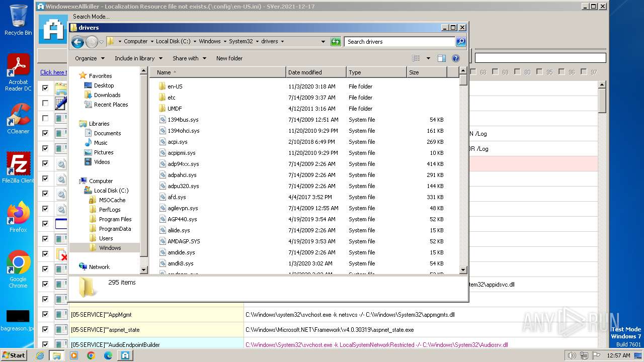Viewport: 644px width, 362px height.
Task: Open Include in library dropdown
Action: click(x=139, y=58)
